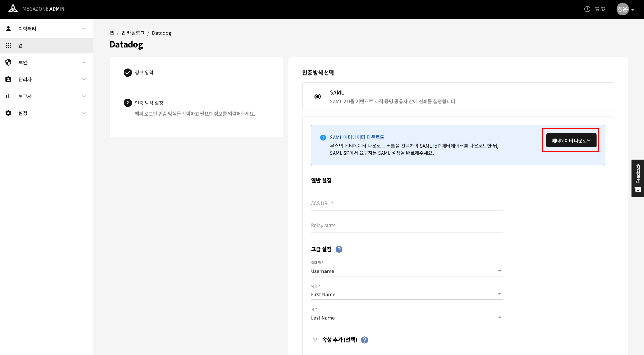Click the blue info icon in SAML banner
This screenshot has width=644, height=355.
pyautogui.click(x=323, y=138)
